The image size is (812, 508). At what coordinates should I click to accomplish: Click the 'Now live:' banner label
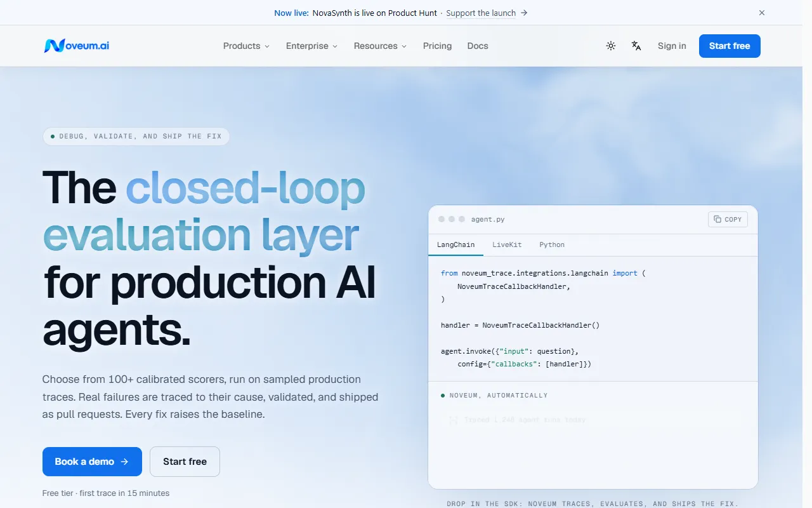[291, 13]
